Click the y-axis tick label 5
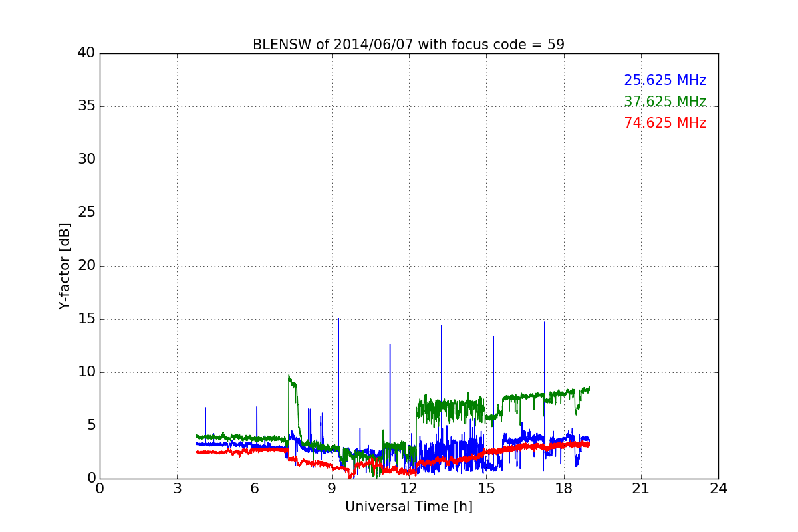The image size is (798, 532). point(90,426)
